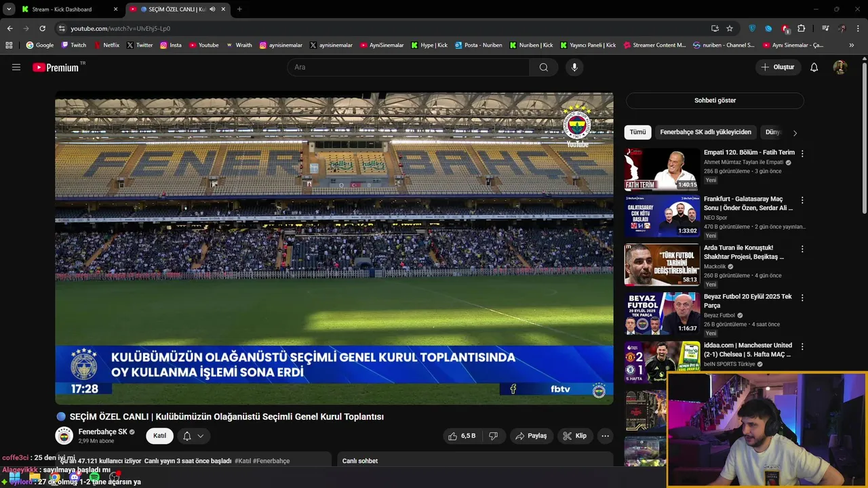The width and height of the screenshot is (868, 488).
Task: Start voice search with microphone icon
Action: tap(574, 67)
